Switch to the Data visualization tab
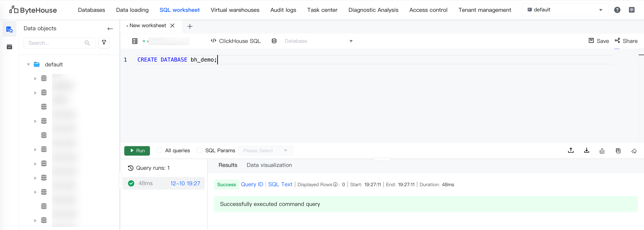The width and height of the screenshot is (644, 230). pos(269,165)
